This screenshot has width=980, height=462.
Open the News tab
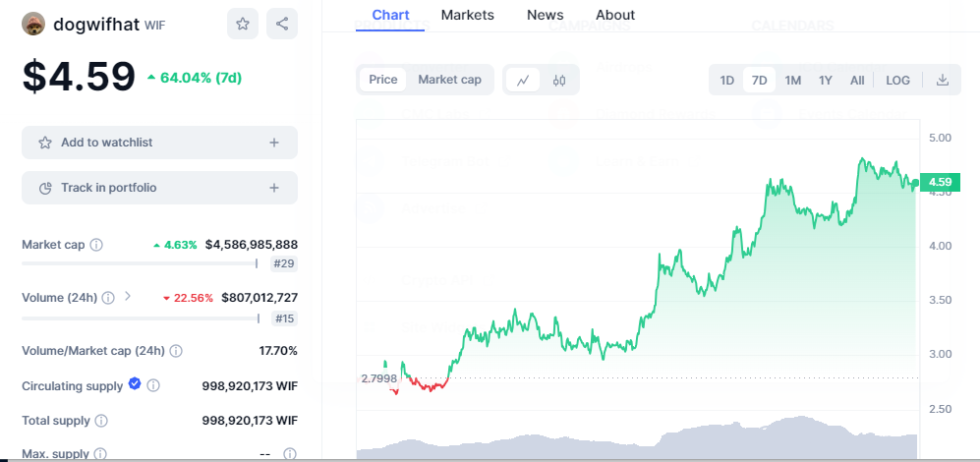click(x=545, y=15)
